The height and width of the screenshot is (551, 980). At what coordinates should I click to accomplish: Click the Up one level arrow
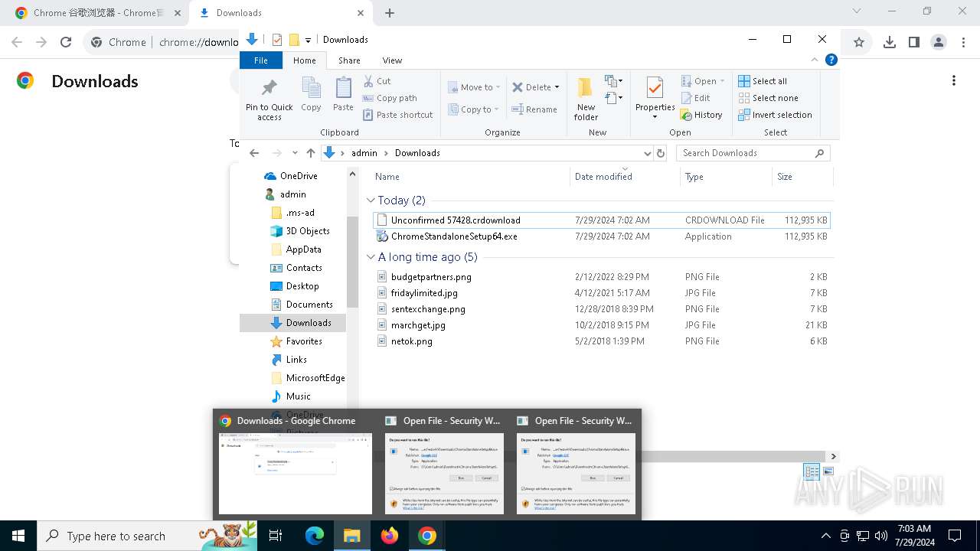(x=310, y=153)
